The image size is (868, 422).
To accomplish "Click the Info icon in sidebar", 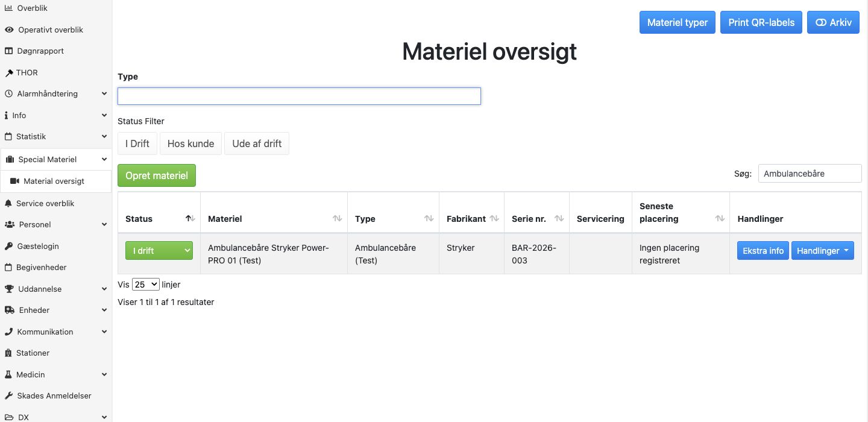I will click(x=7, y=115).
